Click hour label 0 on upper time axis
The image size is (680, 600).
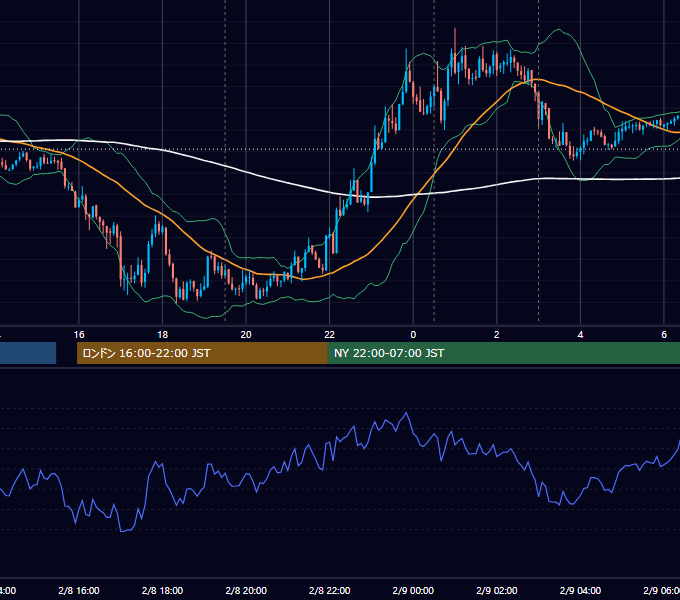click(x=413, y=335)
